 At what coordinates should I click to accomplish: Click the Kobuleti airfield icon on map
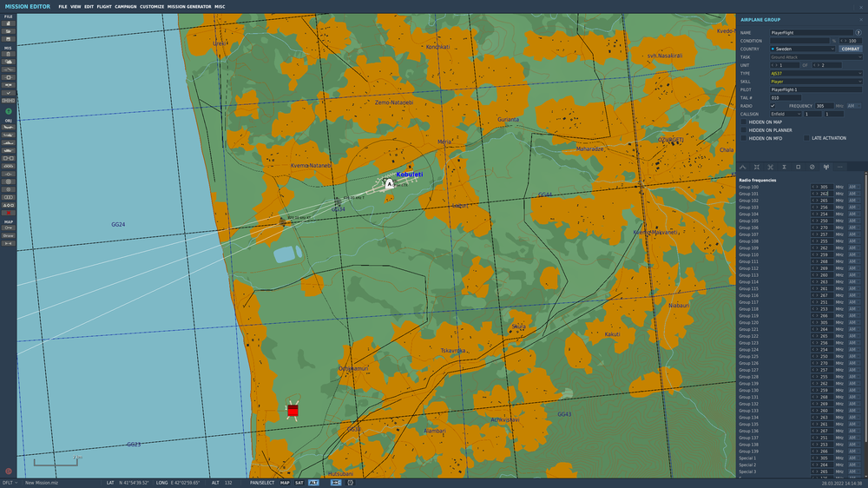click(389, 183)
